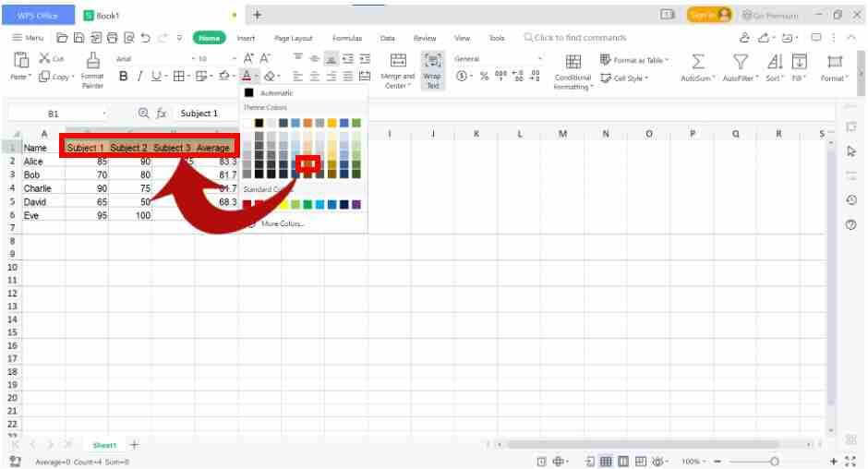Viewport: 868px width, 469px height.
Task: Align text to bottom of cell
Action: click(331, 58)
